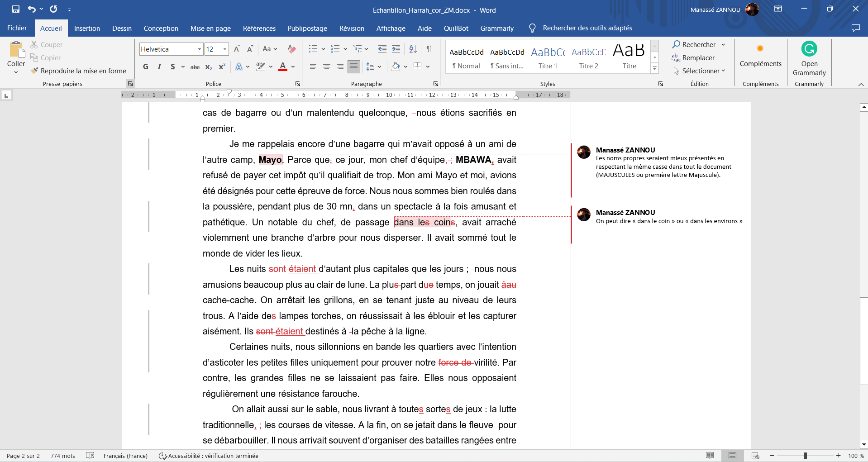The image size is (868, 462).
Task: Clear all formatting with eraser icon
Action: pyautogui.click(x=292, y=49)
